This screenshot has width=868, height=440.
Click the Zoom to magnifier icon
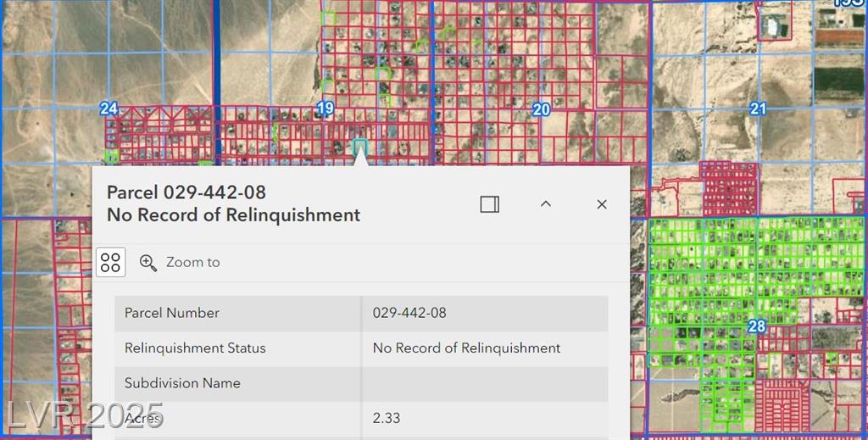pyautogui.click(x=147, y=262)
